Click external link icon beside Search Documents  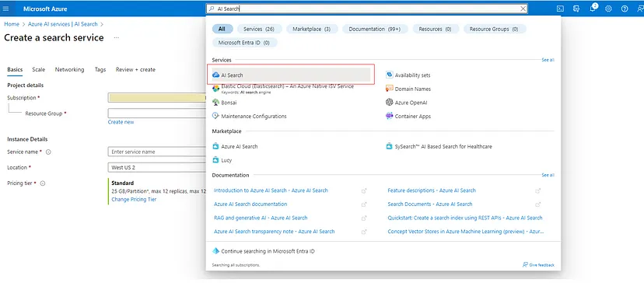pyautogui.click(x=538, y=204)
